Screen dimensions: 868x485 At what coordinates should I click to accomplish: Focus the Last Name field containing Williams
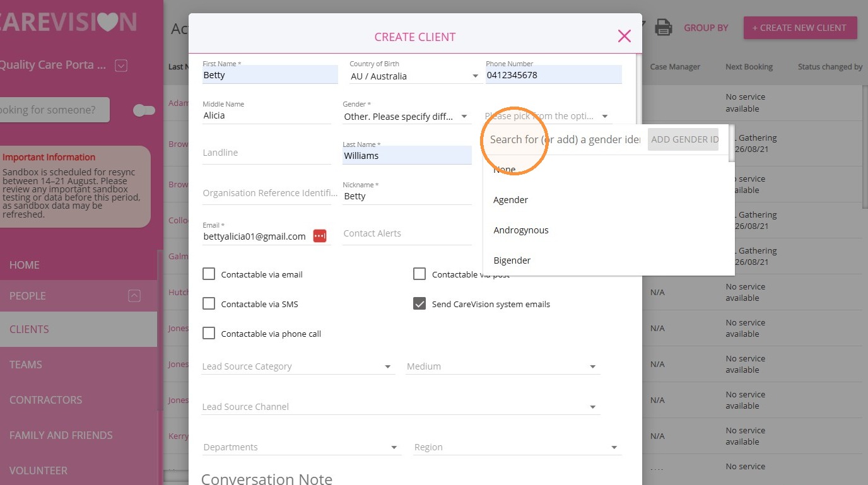pos(407,156)
